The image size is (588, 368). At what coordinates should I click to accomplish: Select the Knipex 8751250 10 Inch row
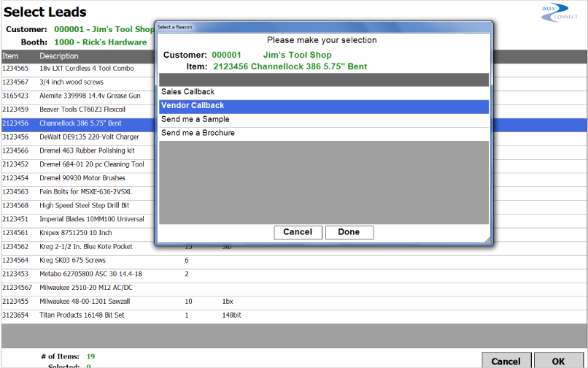tap(78, 233)
